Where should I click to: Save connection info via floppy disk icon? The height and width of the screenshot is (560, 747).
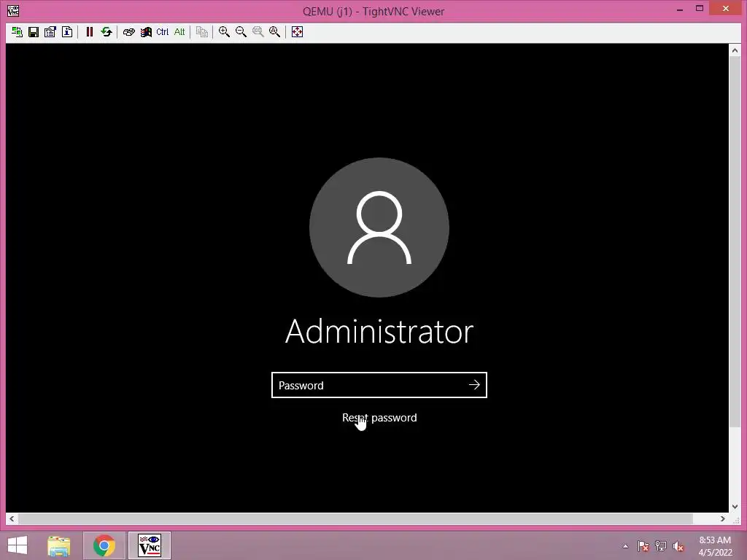click(x=34, y=32)
